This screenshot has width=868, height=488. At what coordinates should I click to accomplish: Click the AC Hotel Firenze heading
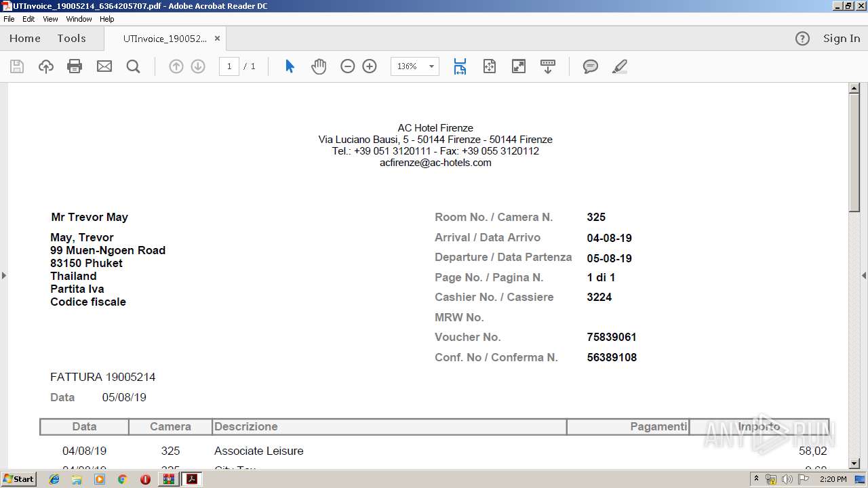[435, 128]
